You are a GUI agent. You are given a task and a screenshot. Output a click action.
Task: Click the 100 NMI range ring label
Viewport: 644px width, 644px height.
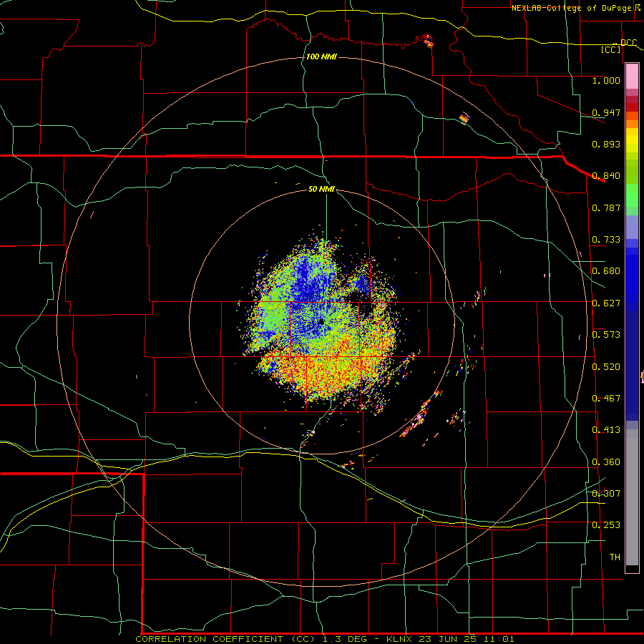(x=321, y=57)
